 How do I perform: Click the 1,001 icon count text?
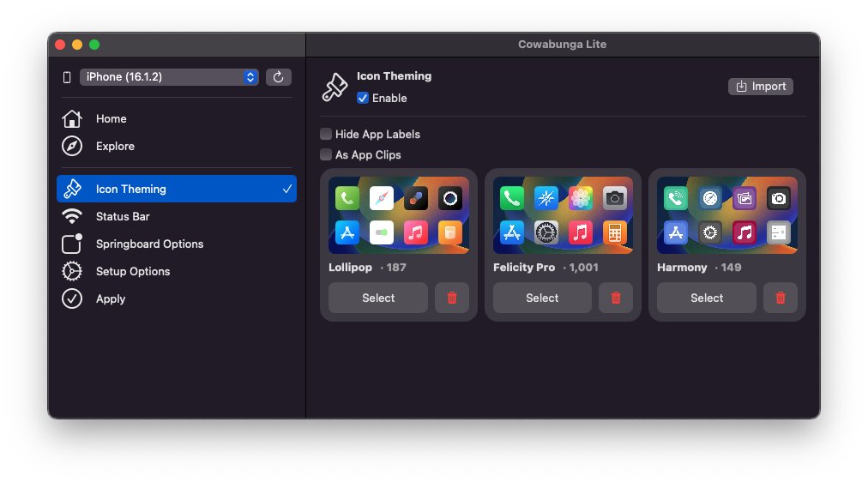coord(583,268)
